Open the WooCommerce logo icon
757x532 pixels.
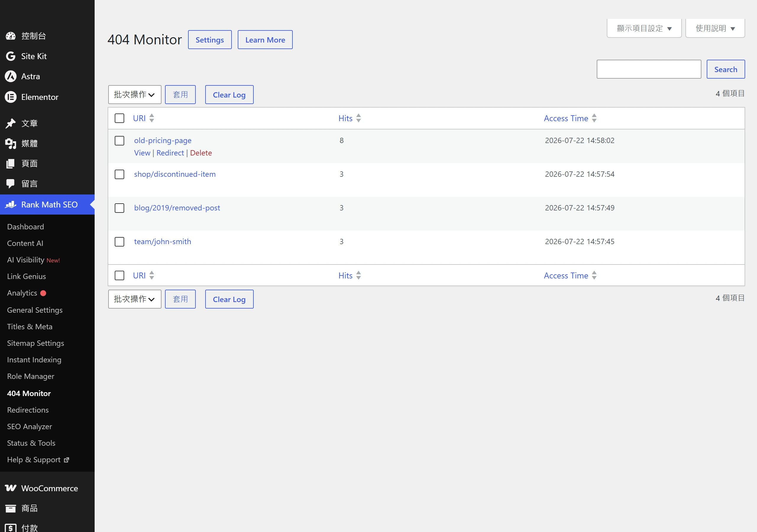pos(11,488)
